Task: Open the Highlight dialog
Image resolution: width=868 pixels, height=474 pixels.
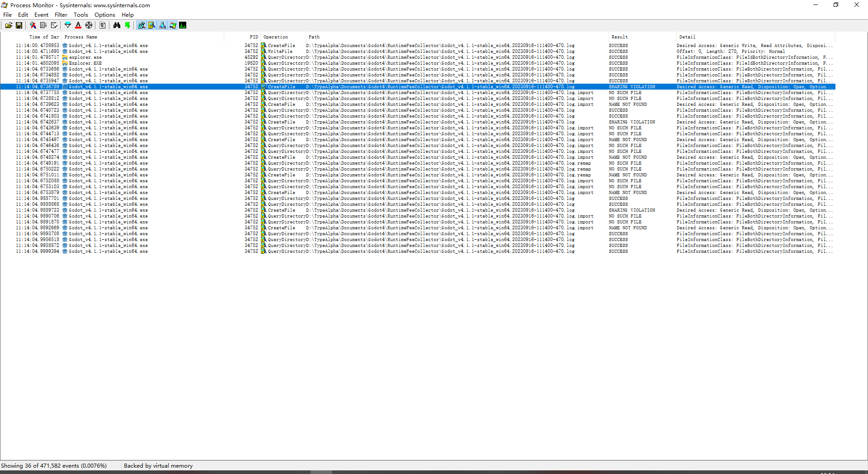Action: tap(78, 25)
